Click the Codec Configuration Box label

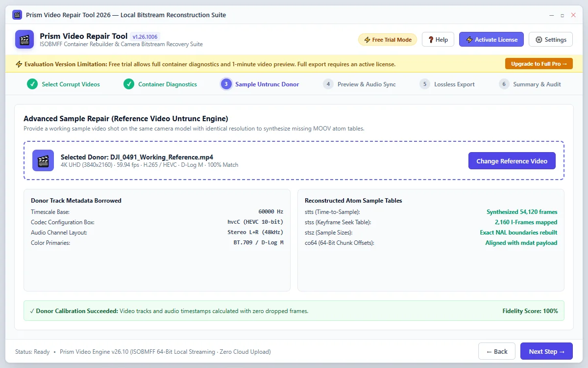(63, 222)
